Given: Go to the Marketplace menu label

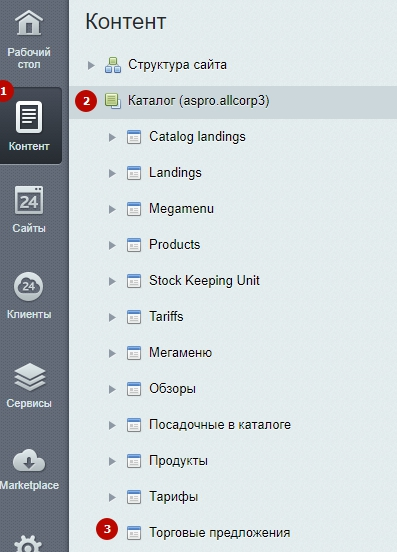Looking at the screenshot, I should pyautogui.click(x=29, y=485).
